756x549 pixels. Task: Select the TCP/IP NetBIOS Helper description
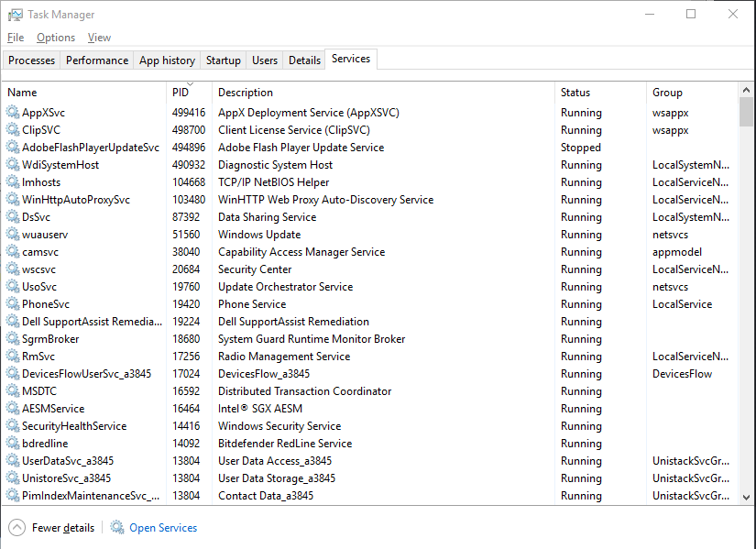click(273, 182)
